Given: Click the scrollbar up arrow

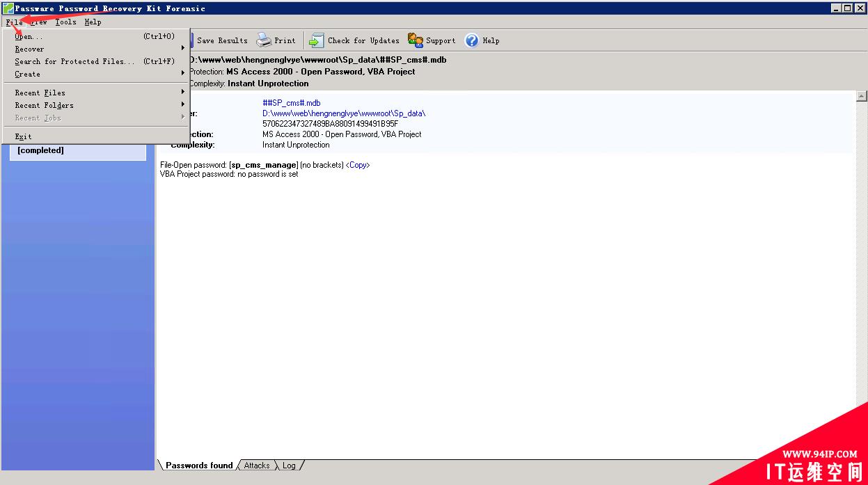Looking at the screenshot, I should point(862,96).
